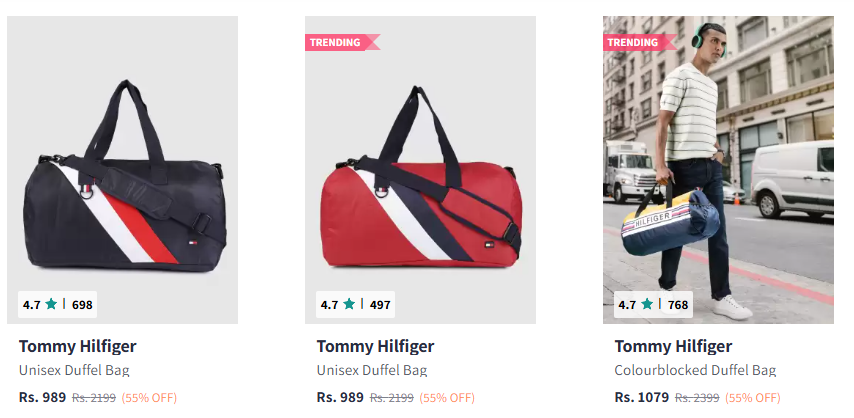Click rating star beside 768 reviews
The image size is (854, 418).
(x=647, y=304)
